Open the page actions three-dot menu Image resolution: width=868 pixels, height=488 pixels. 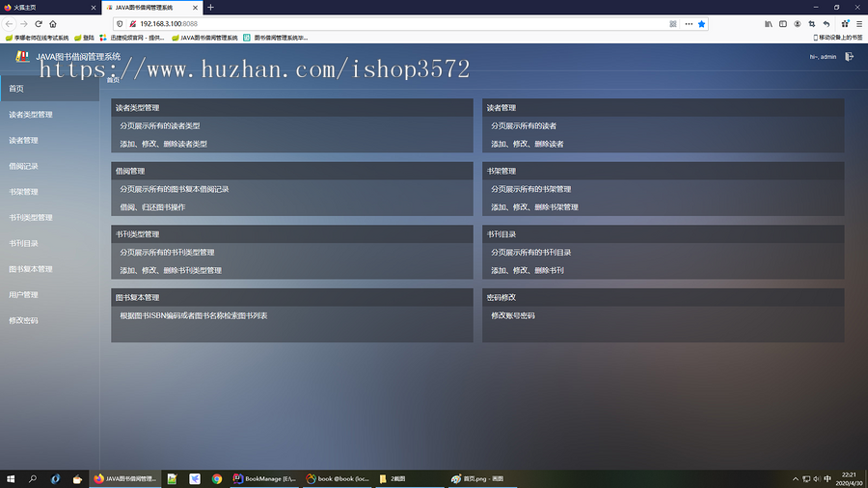[x=689, y=24]
